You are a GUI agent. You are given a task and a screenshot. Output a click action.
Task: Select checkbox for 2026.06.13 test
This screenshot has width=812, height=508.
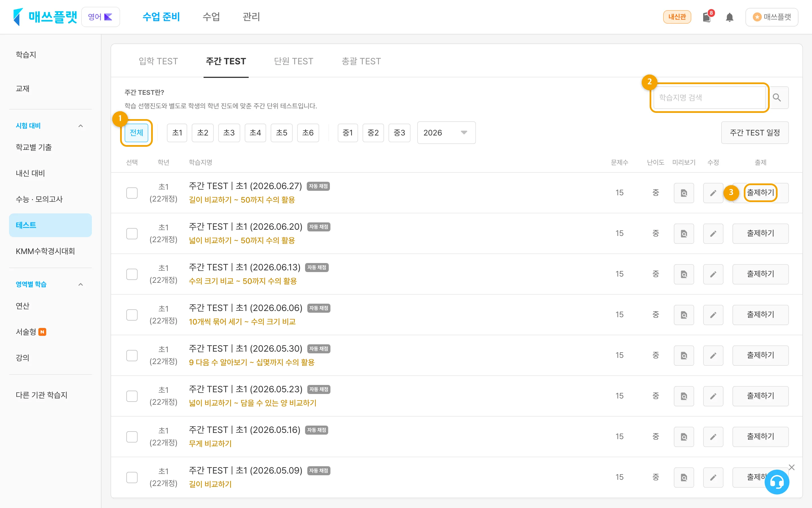click(132, 274)
